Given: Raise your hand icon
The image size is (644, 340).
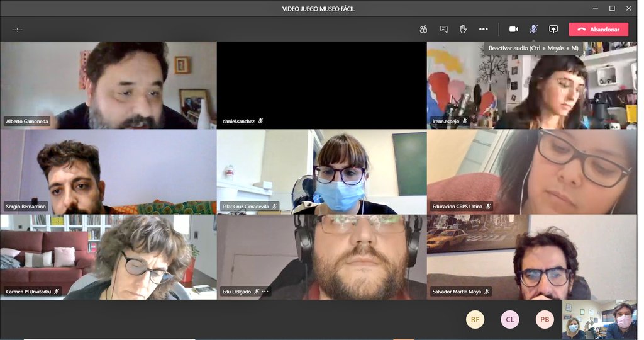Looking at the screenshot, I should (464, 29).
